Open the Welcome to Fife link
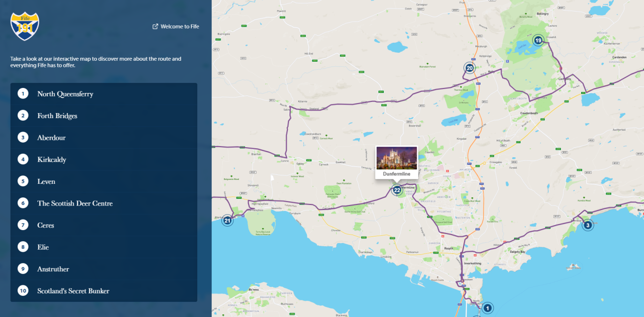Image resolution: width=644 pixels, height=317 pixels. coord(179,26)
